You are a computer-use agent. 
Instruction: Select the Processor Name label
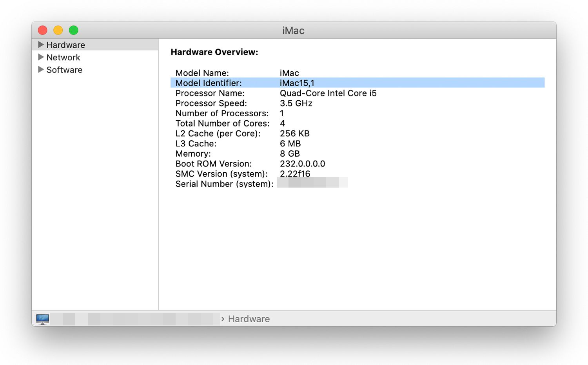point(210,93)
